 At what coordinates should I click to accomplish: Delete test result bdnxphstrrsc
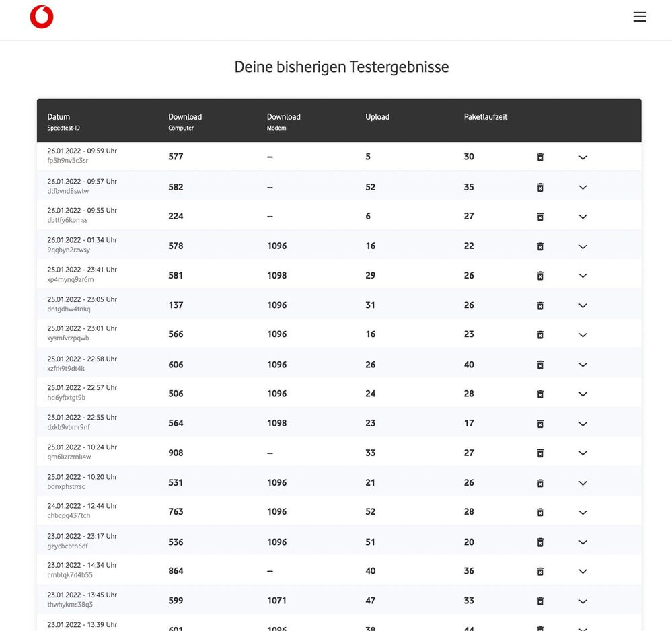tap(540, 483)
